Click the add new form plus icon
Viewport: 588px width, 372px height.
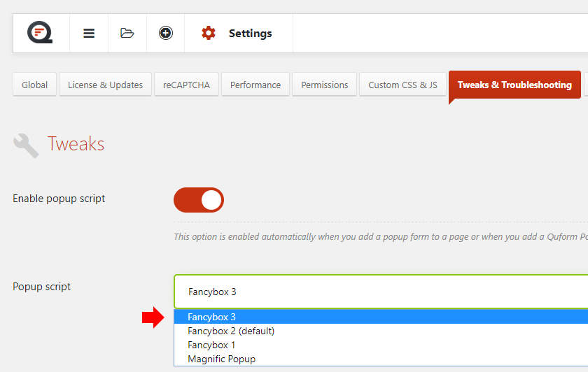click(165, 33)
